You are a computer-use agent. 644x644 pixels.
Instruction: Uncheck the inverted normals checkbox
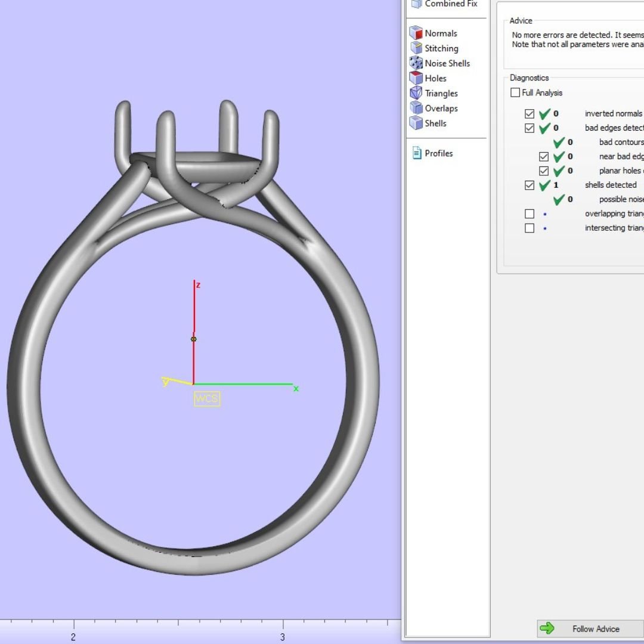tap(530, 114)
